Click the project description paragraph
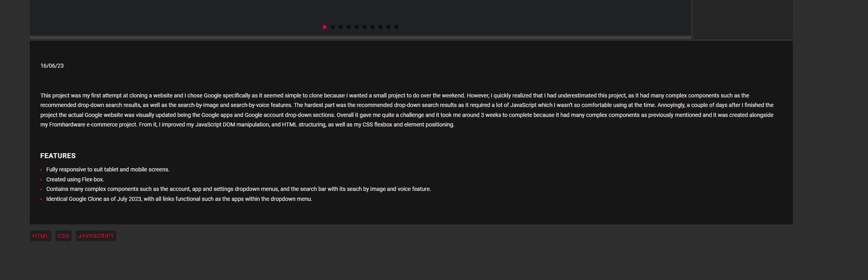868x280 pixels. tap(407, 110)
